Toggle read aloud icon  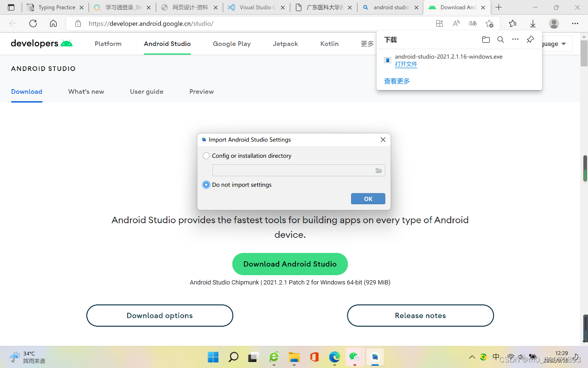click(456, 24)
